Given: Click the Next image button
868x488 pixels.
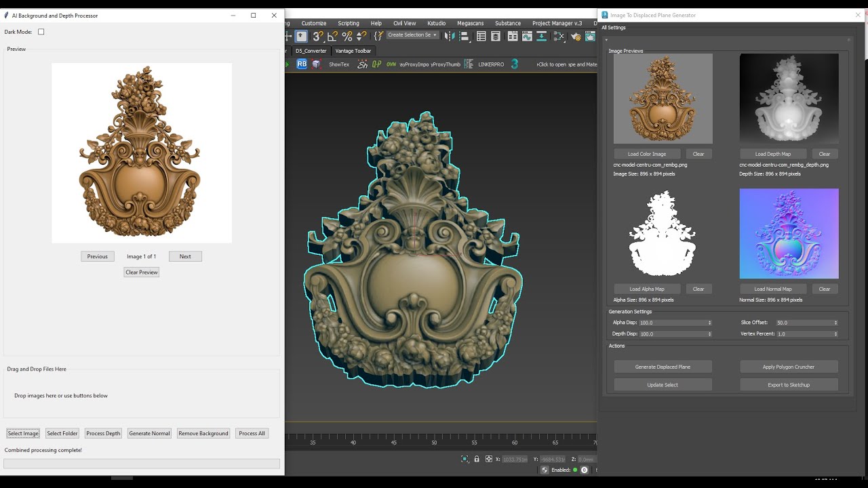Looking at the screenshot, I should click(x=185, y=256).
